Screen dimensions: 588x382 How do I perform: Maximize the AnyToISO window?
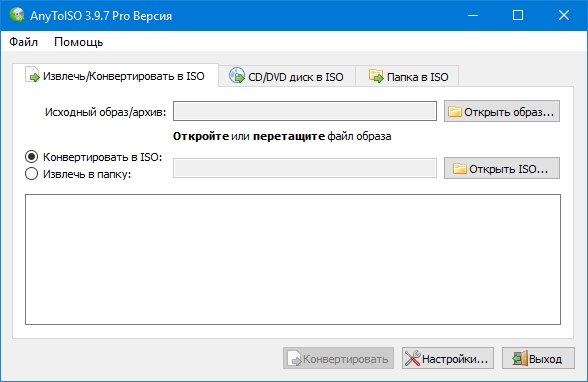pyautogui.click(x=518, y=15)
